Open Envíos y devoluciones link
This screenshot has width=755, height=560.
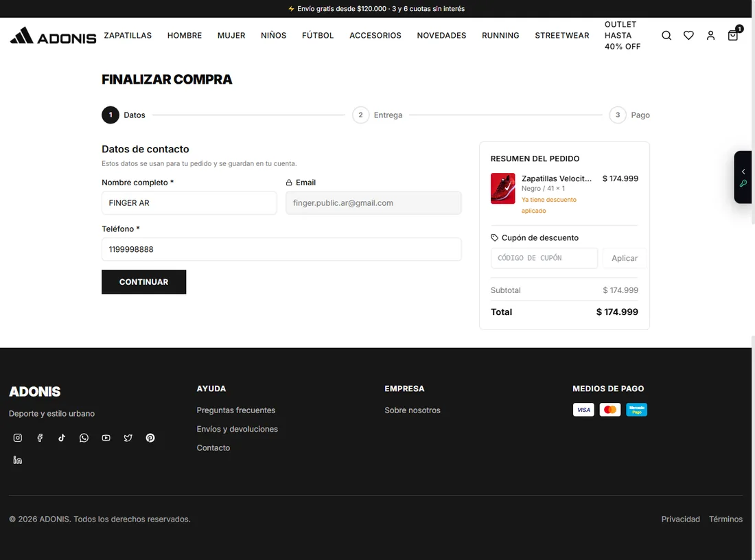[237, 429]
